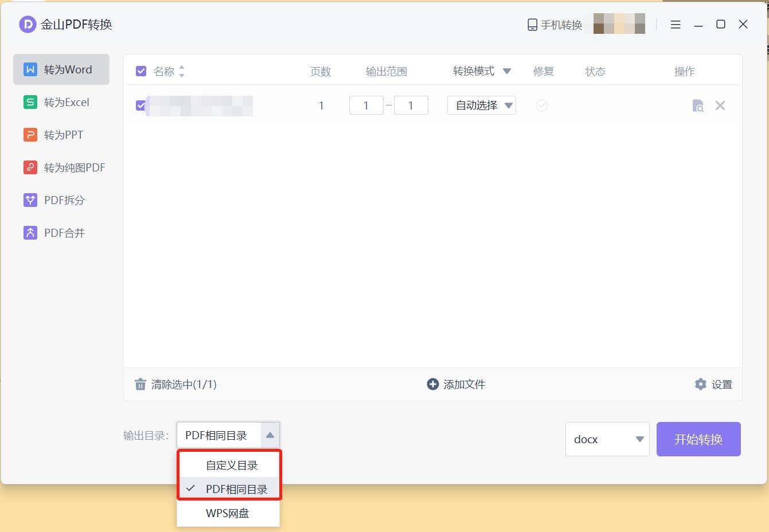Open the hamburger main menu icon
The width and height of the screenshot is (769, 532).
[676, 25]
